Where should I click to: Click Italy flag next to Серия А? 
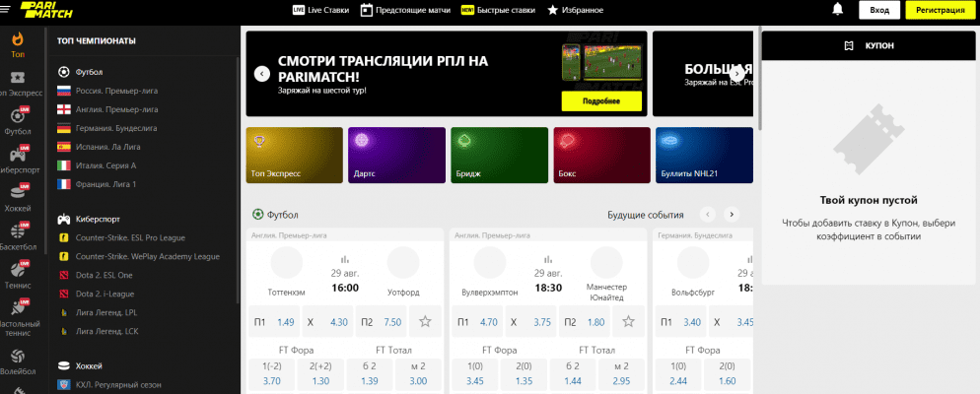click(63, 165)
